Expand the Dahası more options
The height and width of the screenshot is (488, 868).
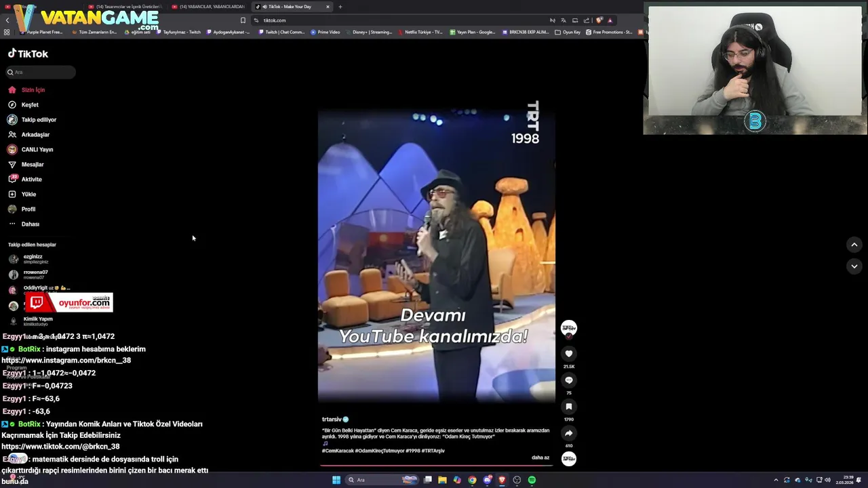click(24, 224)
